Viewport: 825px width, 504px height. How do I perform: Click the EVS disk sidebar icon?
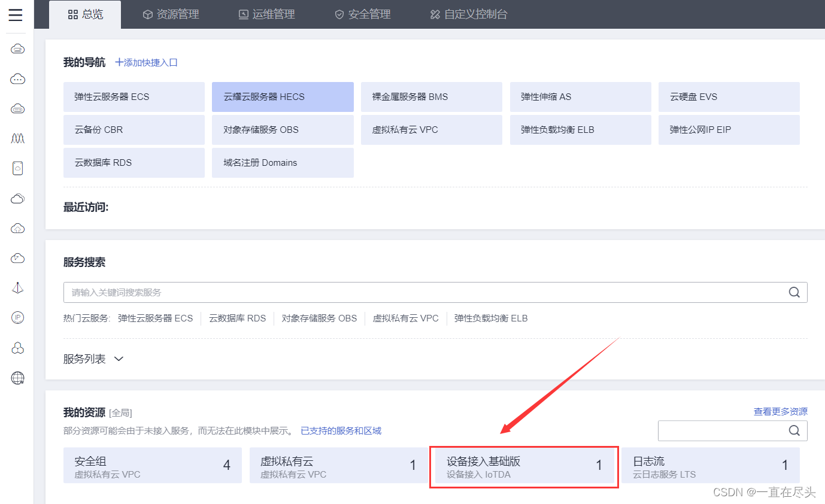[17, 169]
